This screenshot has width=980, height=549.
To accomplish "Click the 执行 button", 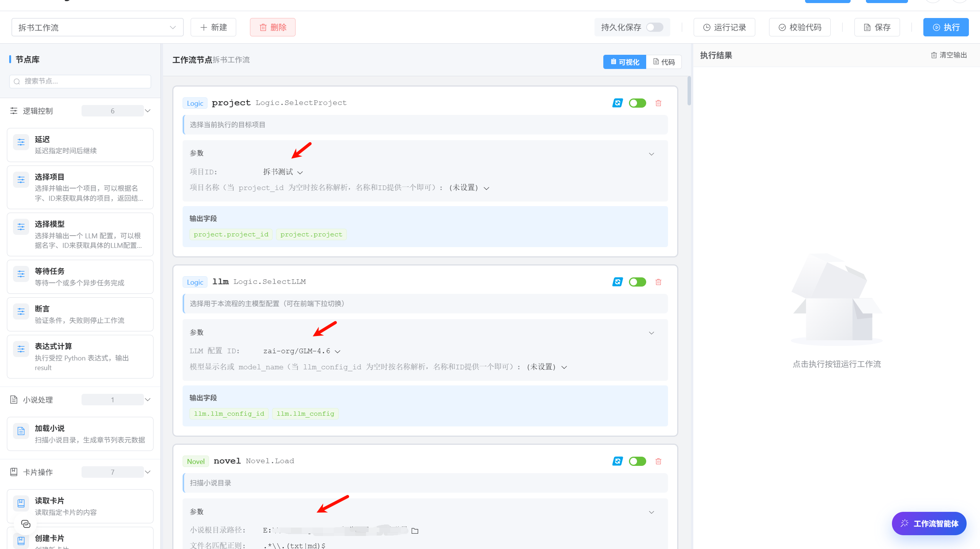I will [946, 27].
